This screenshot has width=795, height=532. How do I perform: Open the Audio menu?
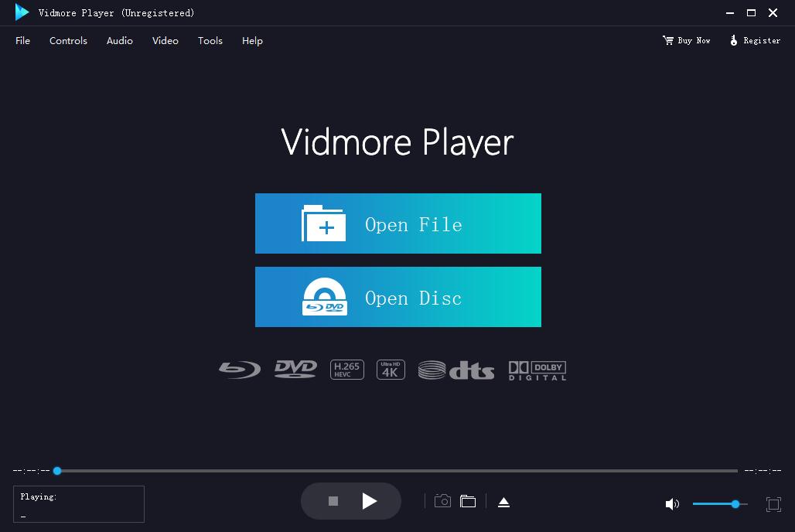119,40
